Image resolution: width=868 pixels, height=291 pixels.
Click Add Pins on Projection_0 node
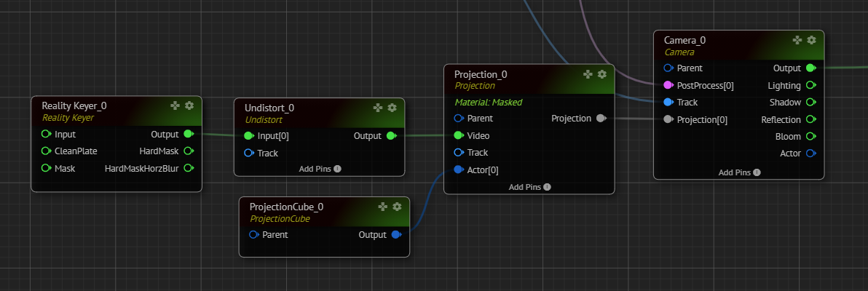click(529, 187)
